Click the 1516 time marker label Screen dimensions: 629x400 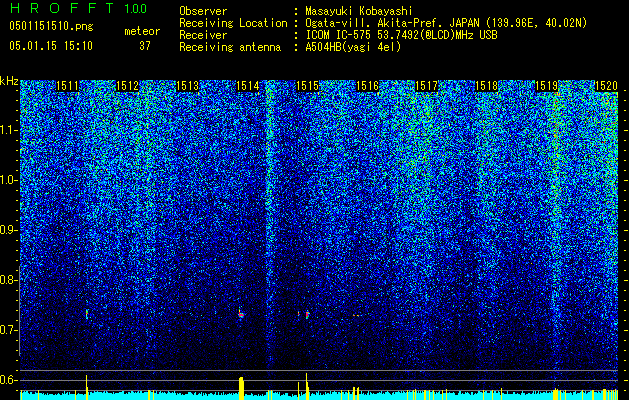(367, 86)
